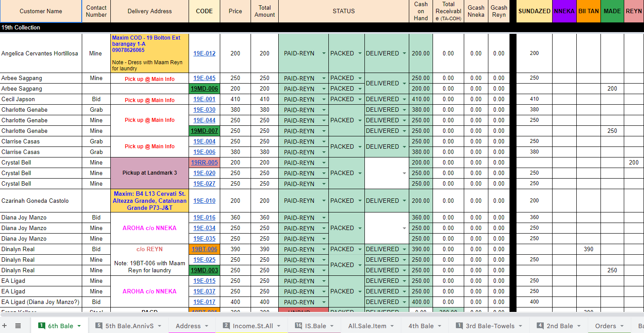Open the 19MD-007 code link
644x333 pixels.
point(204,131)
